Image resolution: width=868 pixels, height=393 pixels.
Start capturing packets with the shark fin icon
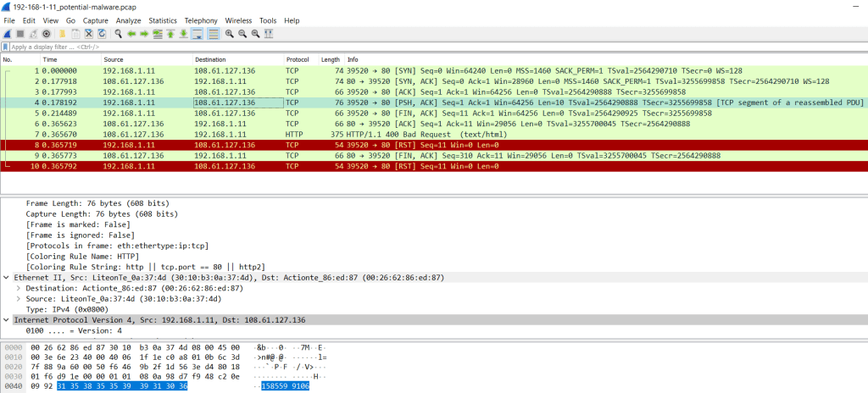pyautogui.click(x=8, y=33)
